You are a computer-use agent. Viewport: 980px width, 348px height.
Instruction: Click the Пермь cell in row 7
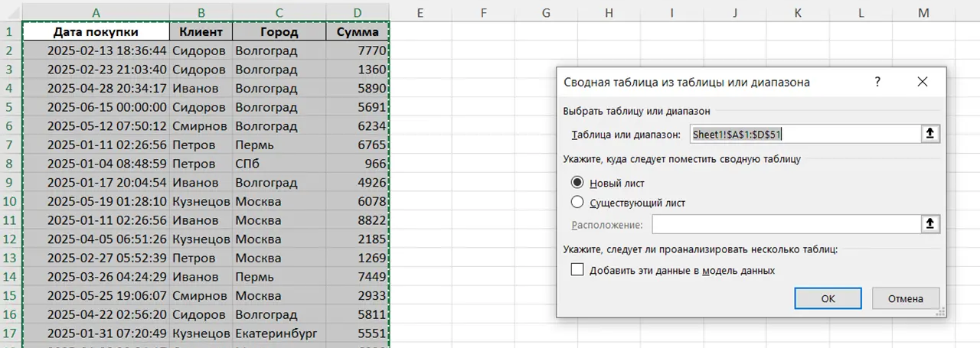coord(279,145)
